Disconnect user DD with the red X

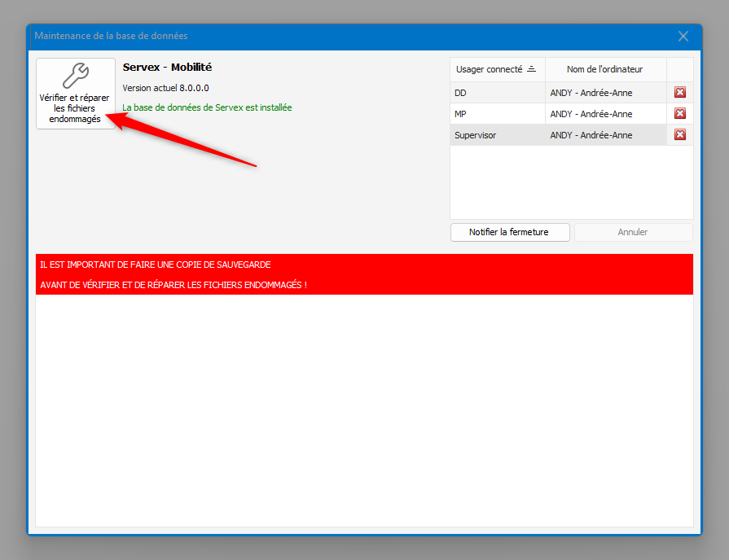coord(680,93)
